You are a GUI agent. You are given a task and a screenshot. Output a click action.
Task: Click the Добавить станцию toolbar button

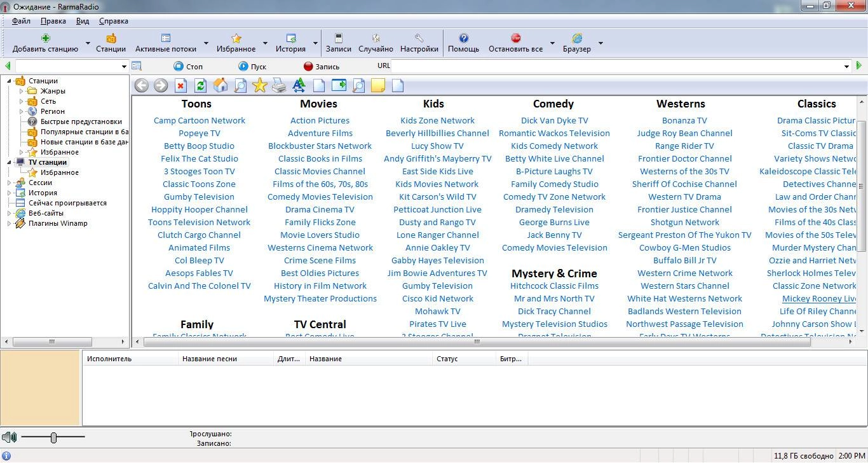click(x=45, y=43)
